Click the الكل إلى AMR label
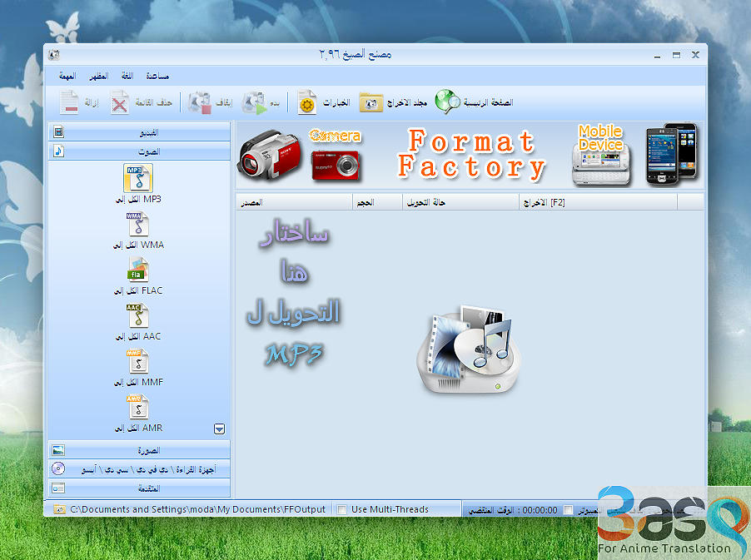The height and width of the screenshot is (560, 751). tap(138, 428)
